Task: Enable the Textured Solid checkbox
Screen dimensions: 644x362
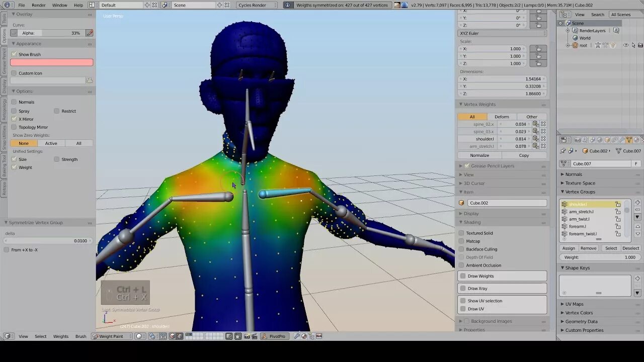Action: coord(461,233)
